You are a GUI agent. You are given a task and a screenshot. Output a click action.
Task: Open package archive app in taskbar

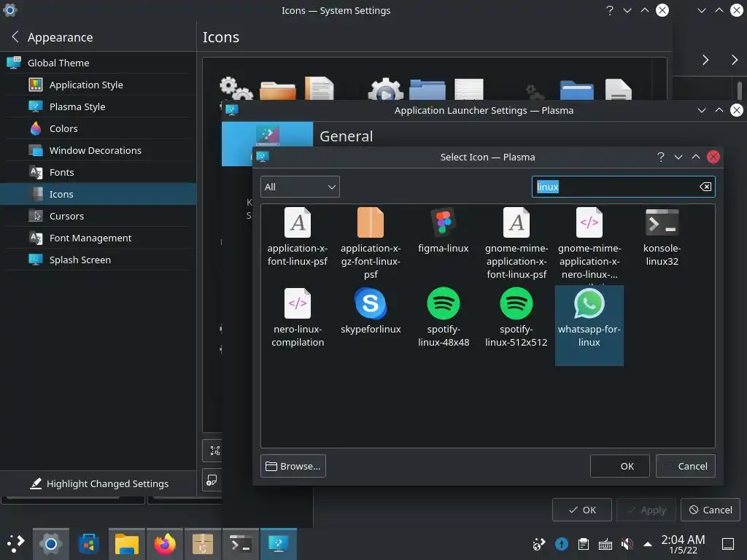203,544
